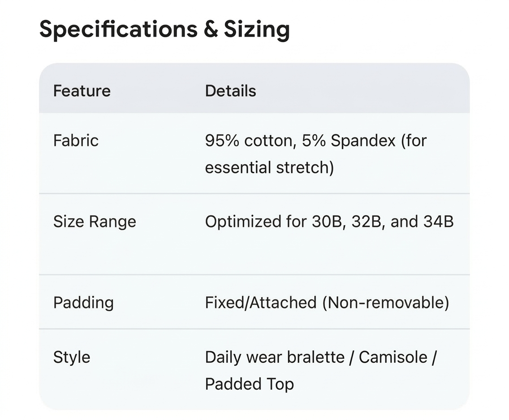This screenshot has width=509, height=420.
Task: Click the "Padded Top" text
Action: tap(249, 384)
